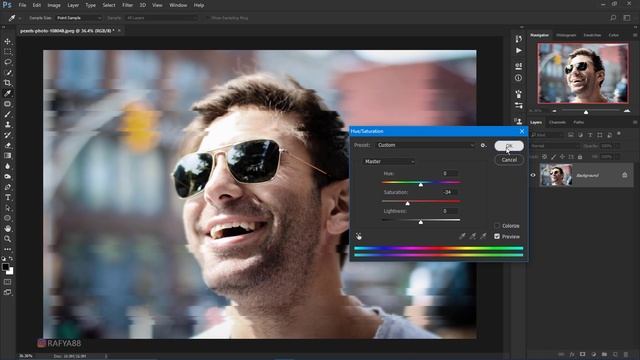
Task: Click the Hue slider handle
Action: pyautogui.click(x=421, y=184)
